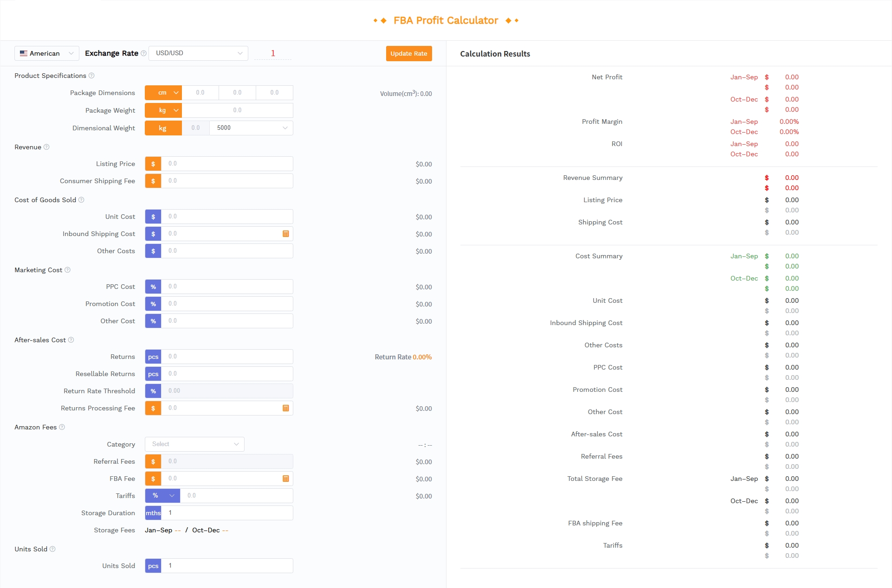Open the 5000 divisor dropdown for Dimensional Weight

[251, 128]
